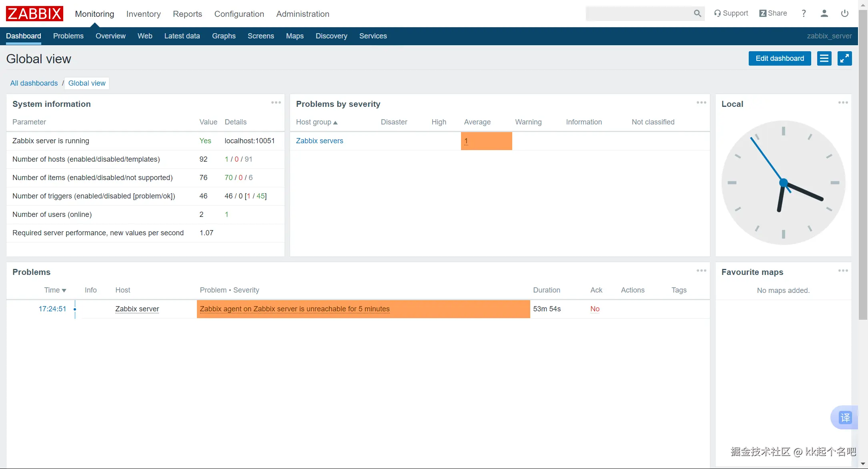Click the Edit dashboard button

pos(779,58)
